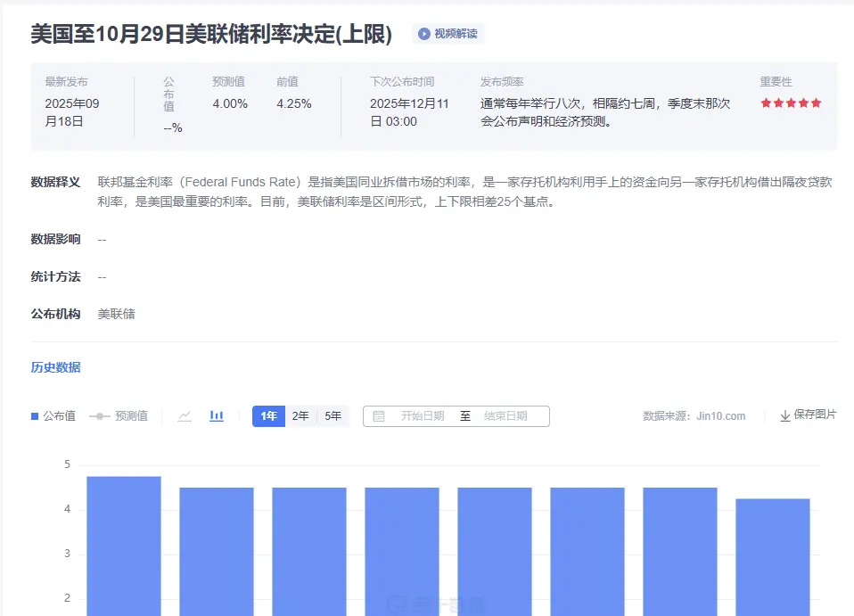Viewport: 854px width, 616px height.
Task: Click the y-axis label 5
Action: [67, 464]
